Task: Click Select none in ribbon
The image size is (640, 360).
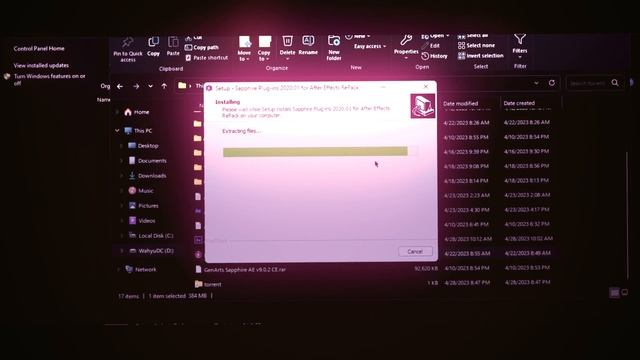Action: (x=476, y=45)
